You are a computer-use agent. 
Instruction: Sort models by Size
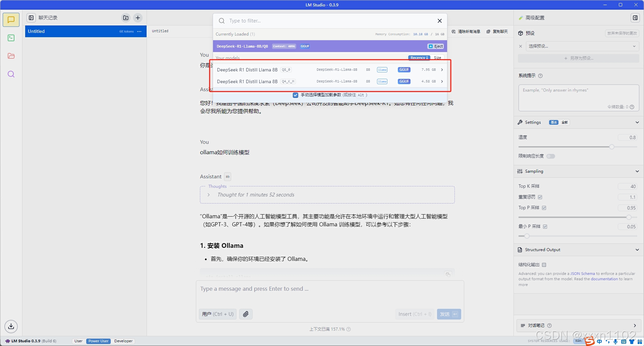[437, 58]
